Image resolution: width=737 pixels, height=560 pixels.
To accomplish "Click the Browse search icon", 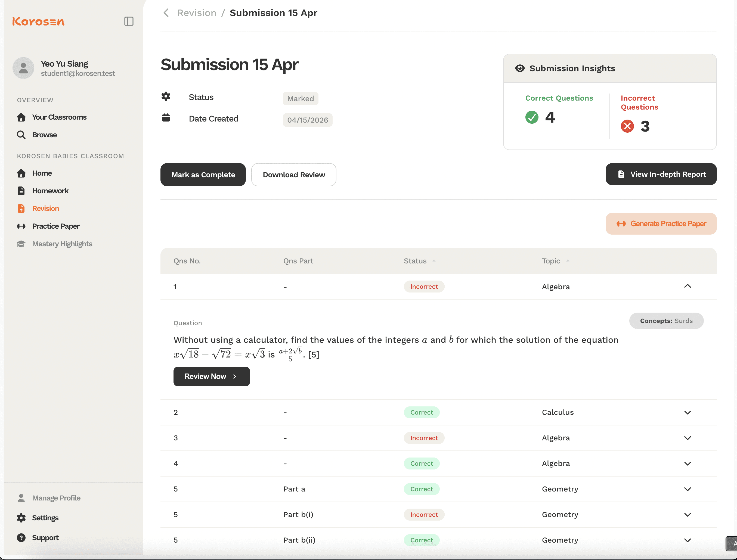I will (21, 135).
